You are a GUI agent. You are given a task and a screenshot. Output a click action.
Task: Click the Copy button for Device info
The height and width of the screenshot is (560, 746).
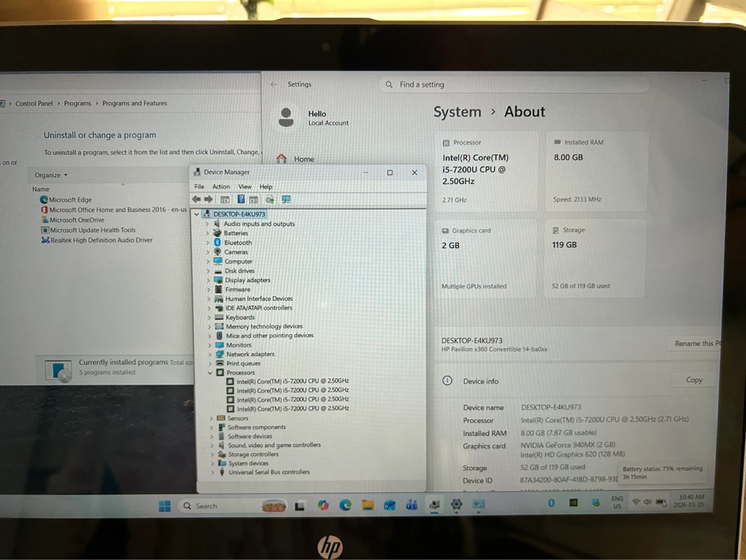(x=694, y=380)
